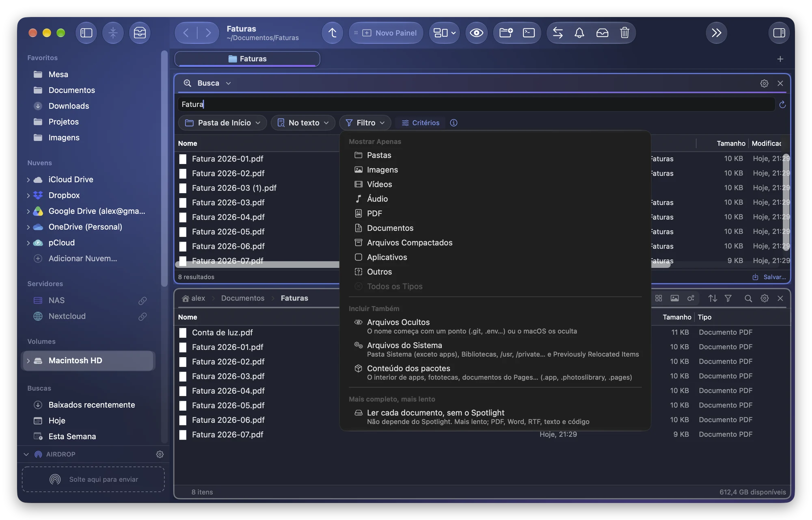
Task: Collapse the Filtro dropdown
Action: [365, 123]
